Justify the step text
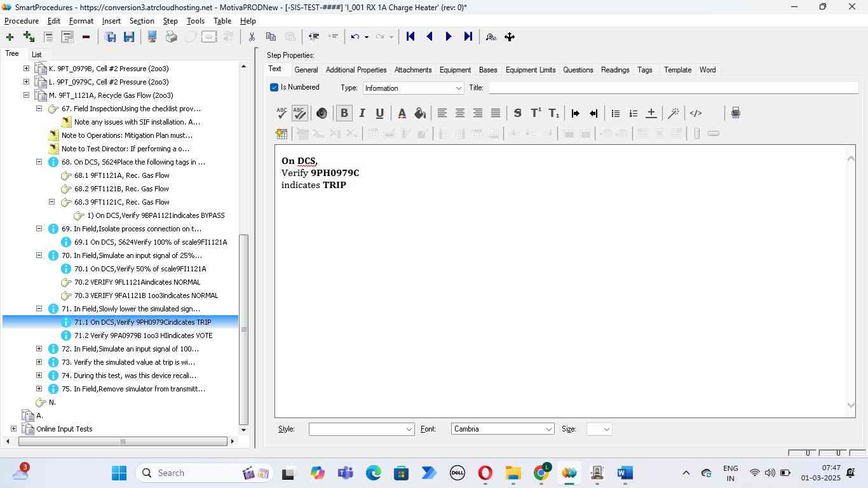The image size is (868, 488). [495, 113]
